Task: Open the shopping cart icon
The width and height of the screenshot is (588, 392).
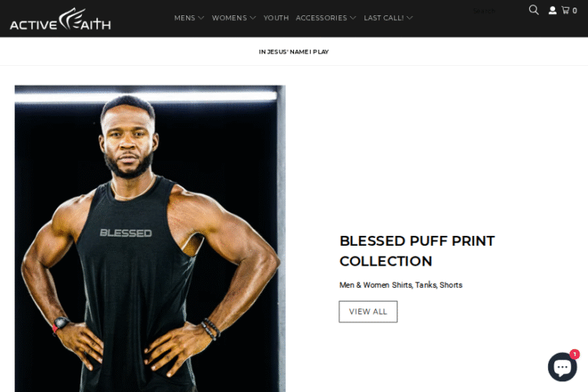Action: pyautogui.click(x=566, y=10)
